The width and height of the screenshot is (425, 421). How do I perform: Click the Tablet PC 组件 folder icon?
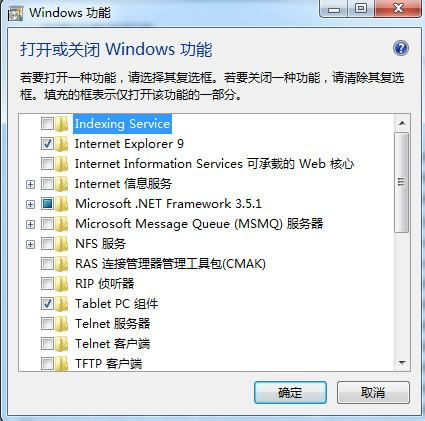62,304
